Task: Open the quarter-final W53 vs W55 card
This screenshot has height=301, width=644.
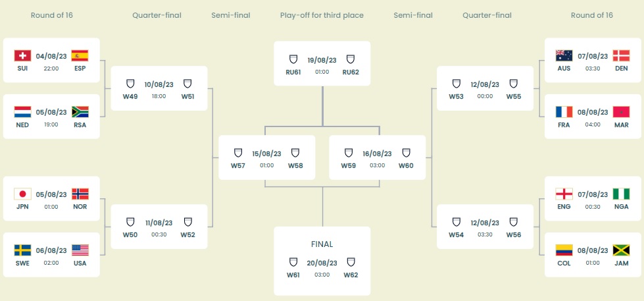Action: tap(485, 89)
